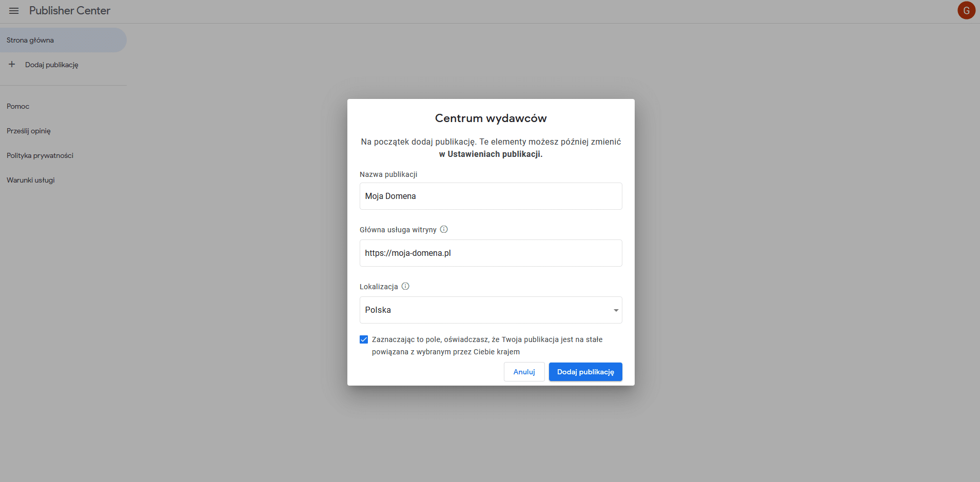Click the declaration text about wybranym krajem

[x=486, y=346]
